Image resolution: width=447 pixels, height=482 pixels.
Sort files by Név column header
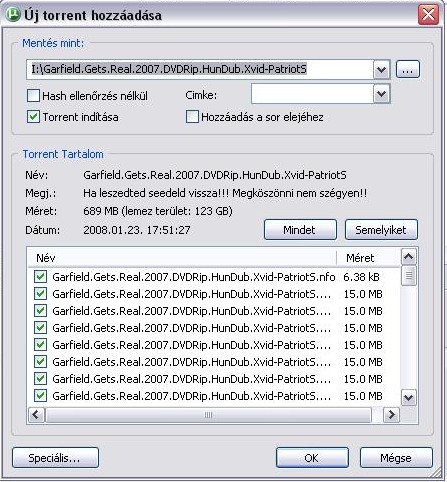[x=183, y=258]
